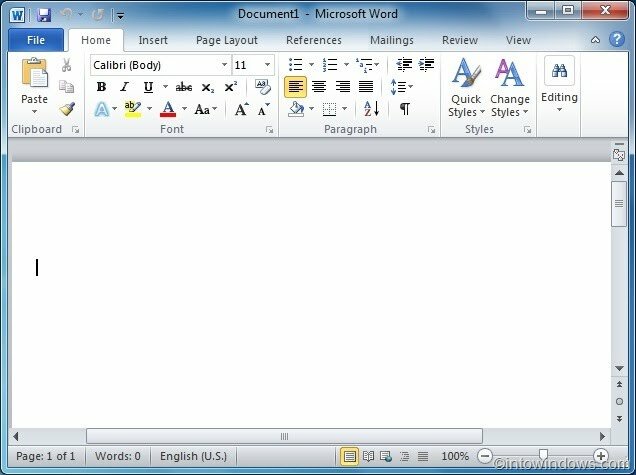The height and width of the screenshot is (475, 636).
Task: Open the font size 11 dropdown
Action: pos(267,65)
